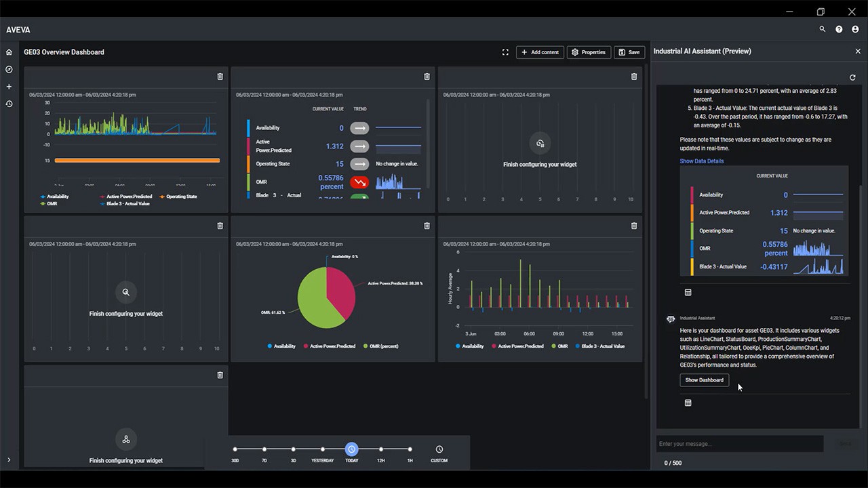Select the YESTERDAY time range marker
868x488 pixels.
(322, 449)
